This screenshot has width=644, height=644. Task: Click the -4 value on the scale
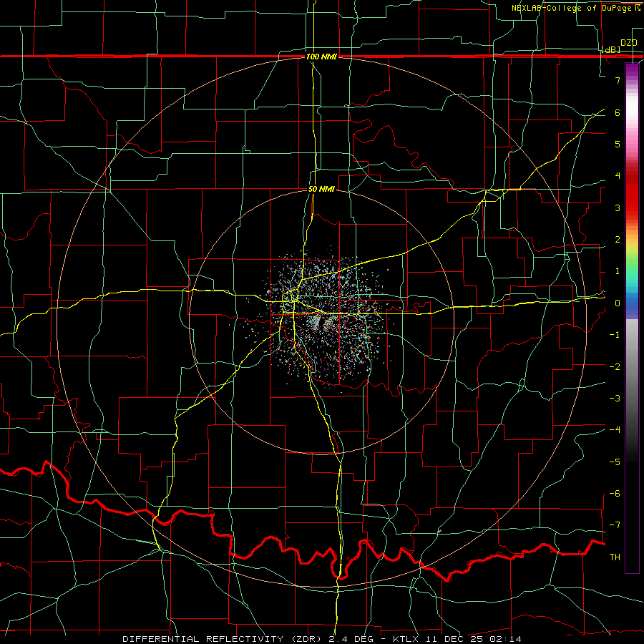(615, 430)
